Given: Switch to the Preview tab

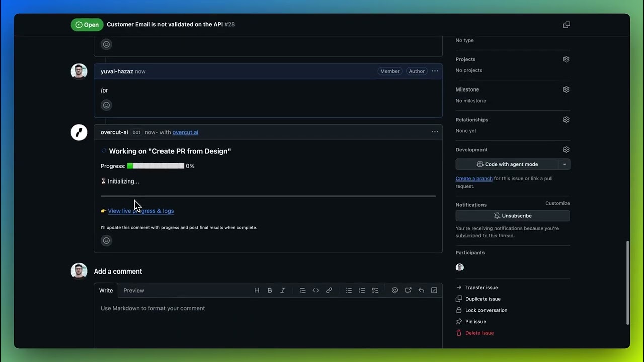Looking at the screenshot, I should coord(134,290).
